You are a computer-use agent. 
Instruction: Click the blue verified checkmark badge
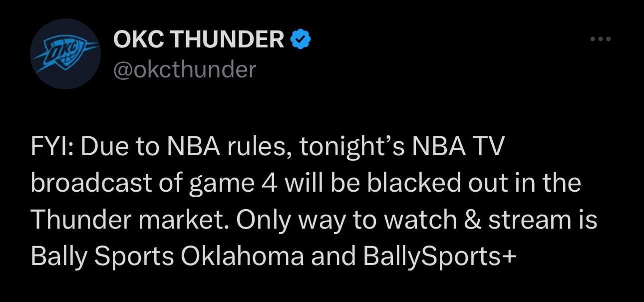(x=301, y=39)
